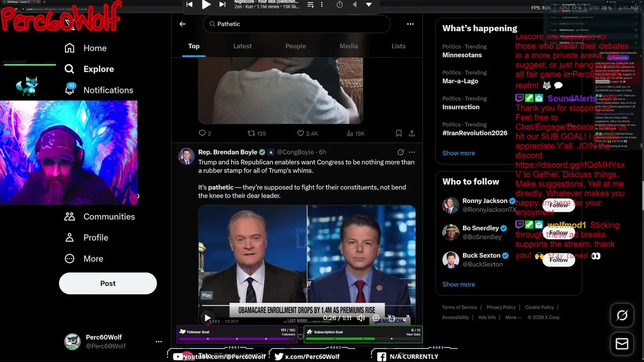Switch to the Media tab
Screen dimensions: 644x362
349,46
